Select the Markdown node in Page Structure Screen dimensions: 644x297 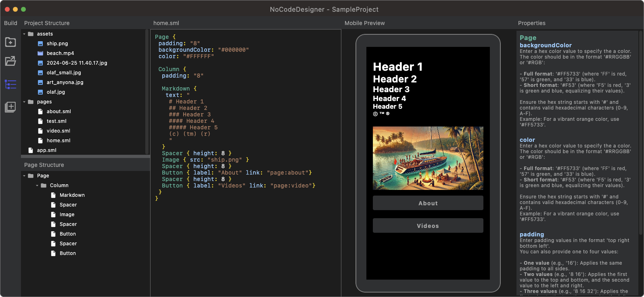click(x=72, y=195)
